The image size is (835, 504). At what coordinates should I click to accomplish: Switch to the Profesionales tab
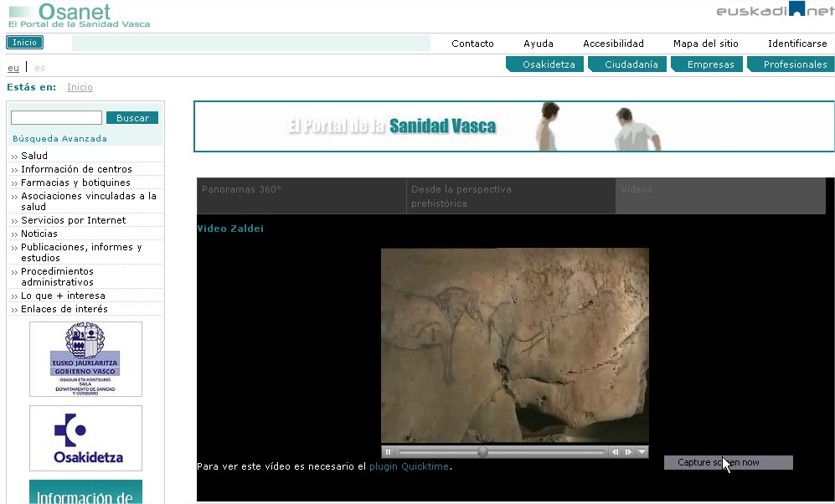coord(791,64)
